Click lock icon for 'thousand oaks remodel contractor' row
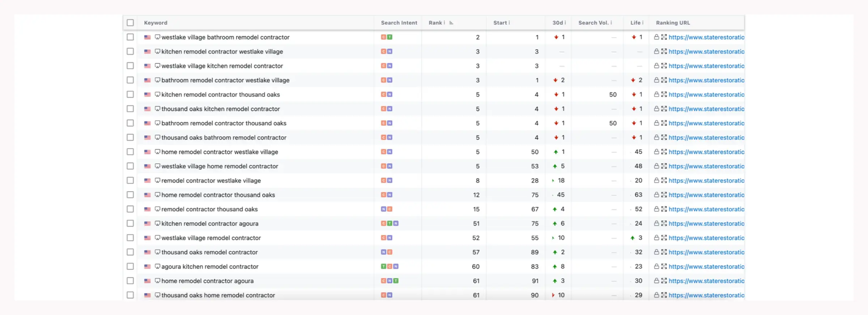 (x=656, y=252)
